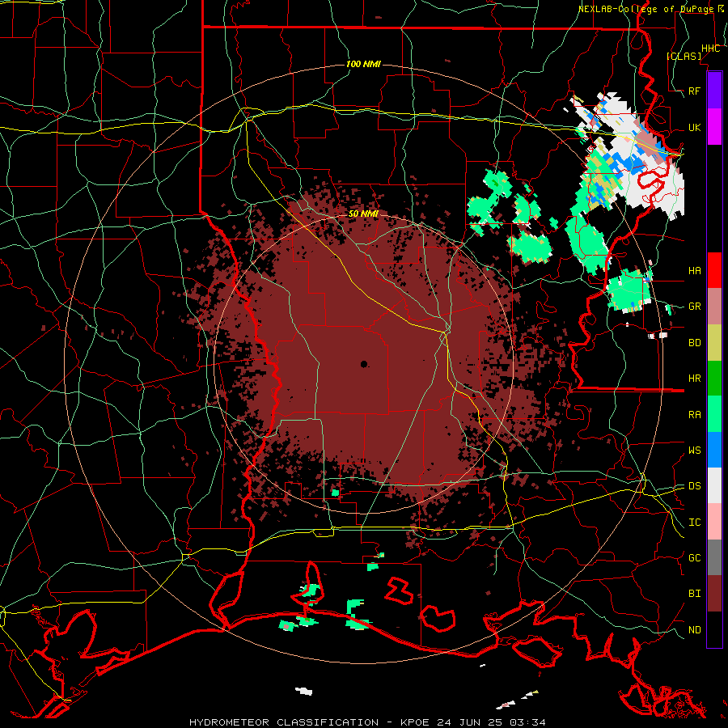Viewport: 728px width, 728px height.
Task: Select the BD legend label
Action: [695, 343]
